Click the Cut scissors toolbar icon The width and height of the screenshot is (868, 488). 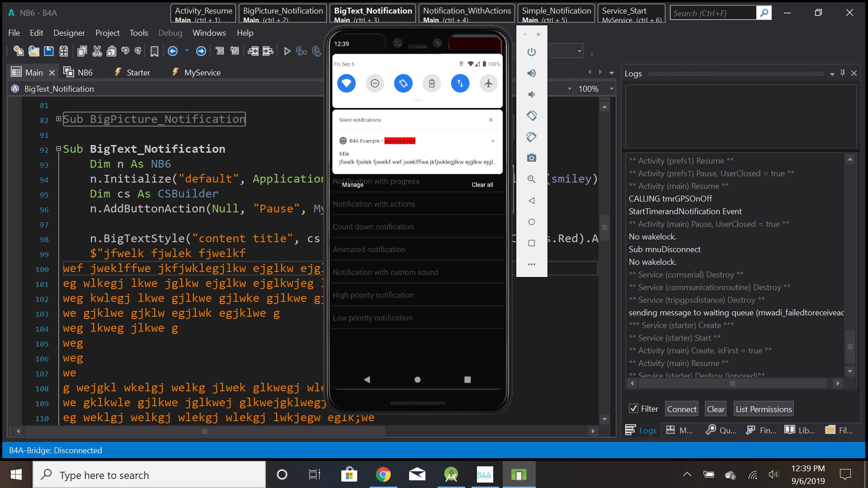[97, 51]
